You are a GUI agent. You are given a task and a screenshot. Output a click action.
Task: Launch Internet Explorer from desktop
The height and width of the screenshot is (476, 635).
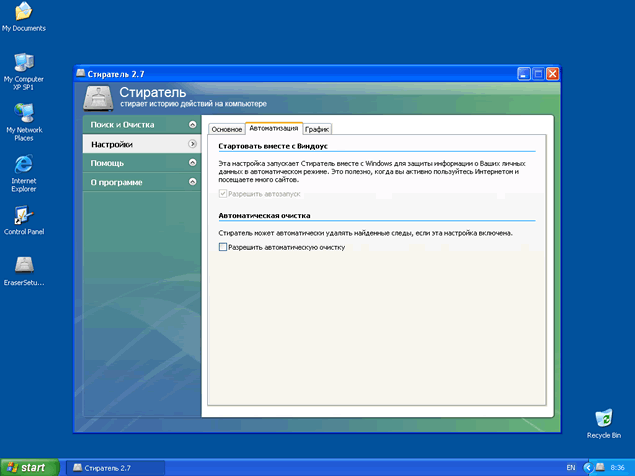pos(23,164)
